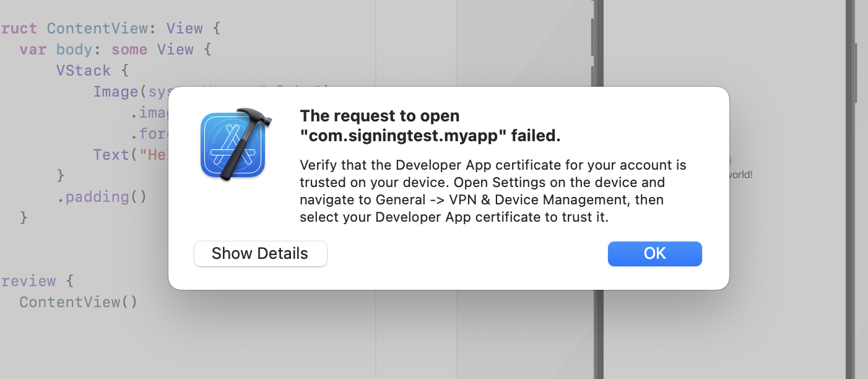Click the review { line at bottom left
The image size is (868, 379).
tap(27, 281)
